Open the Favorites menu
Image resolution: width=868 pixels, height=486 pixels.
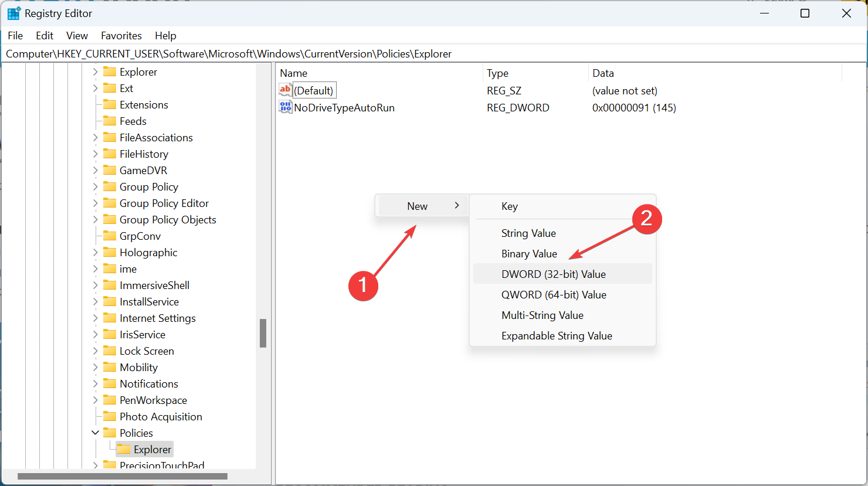click(x=121, y=36)
